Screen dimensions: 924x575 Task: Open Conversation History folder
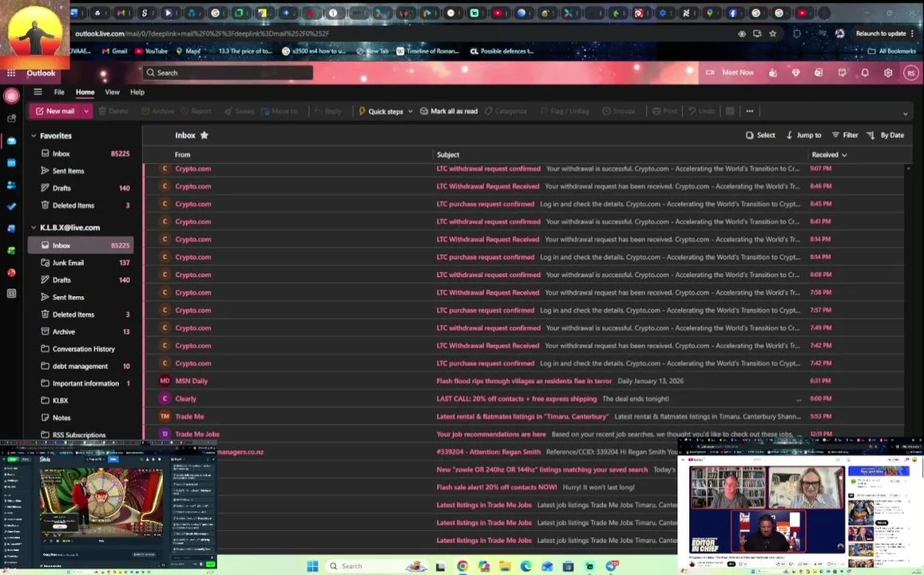pyautogui.click(x=81, y=349)
